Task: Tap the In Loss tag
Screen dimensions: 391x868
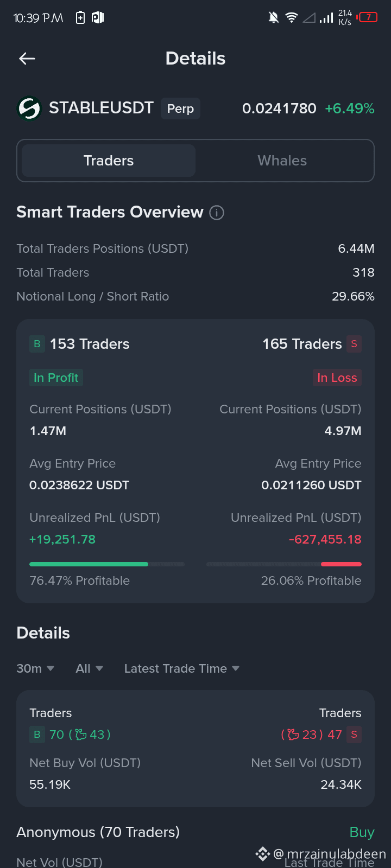Action: (x=337, y=378)
